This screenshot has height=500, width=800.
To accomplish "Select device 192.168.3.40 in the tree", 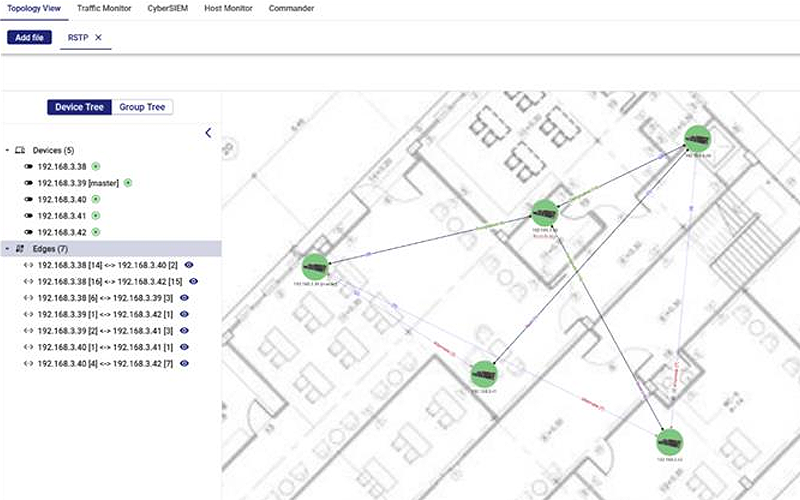I will tap(62, 199).
